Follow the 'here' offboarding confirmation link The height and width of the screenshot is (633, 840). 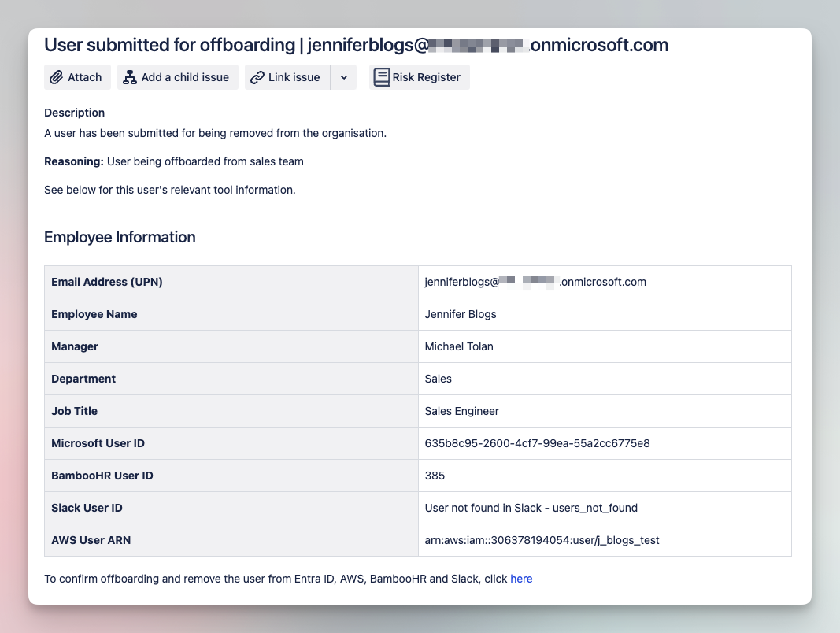click(x=521, y=579)
